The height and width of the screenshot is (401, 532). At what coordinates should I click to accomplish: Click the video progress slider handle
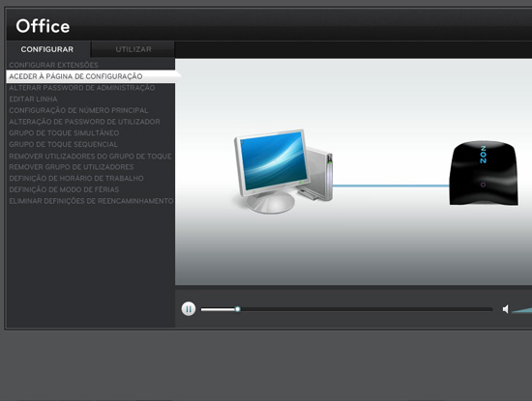coord(238,309)
